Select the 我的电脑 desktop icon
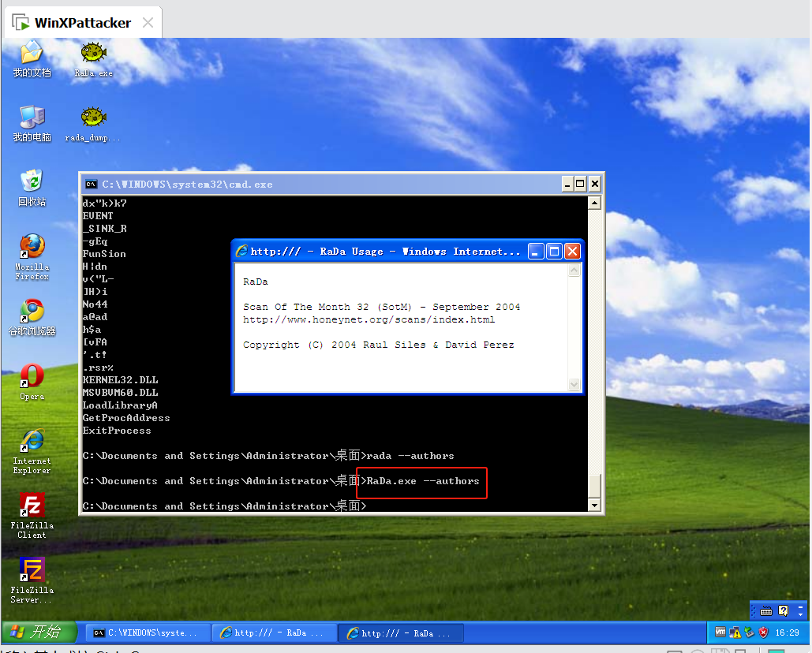812x653 pixels. pos(32,124)
